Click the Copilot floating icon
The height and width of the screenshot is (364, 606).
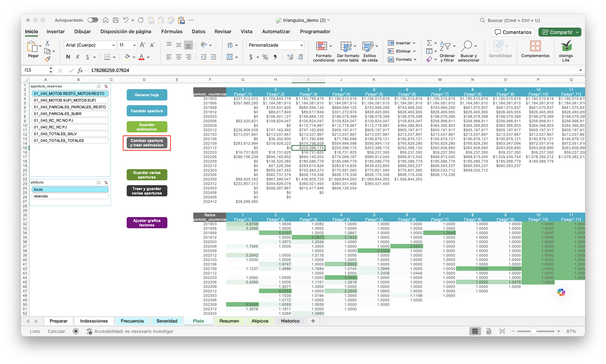[x=561, y=292]
